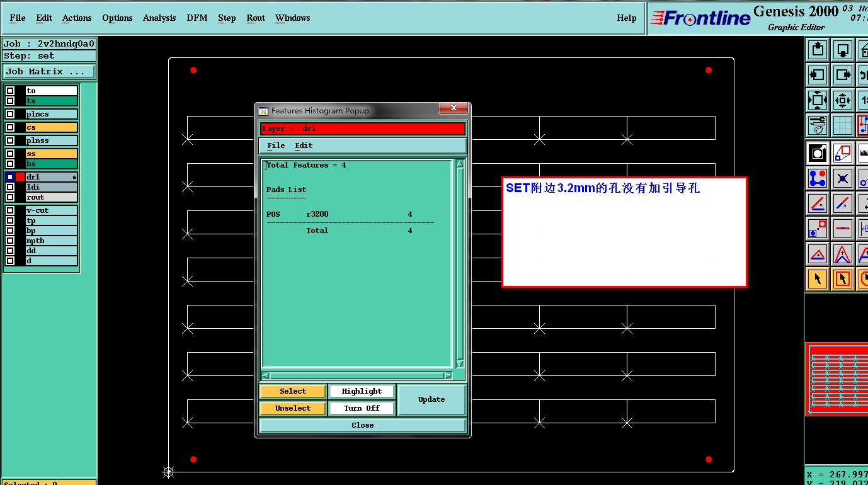Image resolution: width=868 pixels, height=485 pixels.
Task: Click the Select button in histogram popup
Action: click(293, 391)
